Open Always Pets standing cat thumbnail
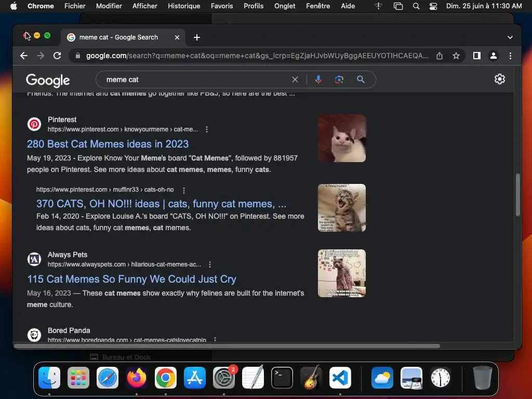Screen dimensions: 532x399 [x=342, y=273]
